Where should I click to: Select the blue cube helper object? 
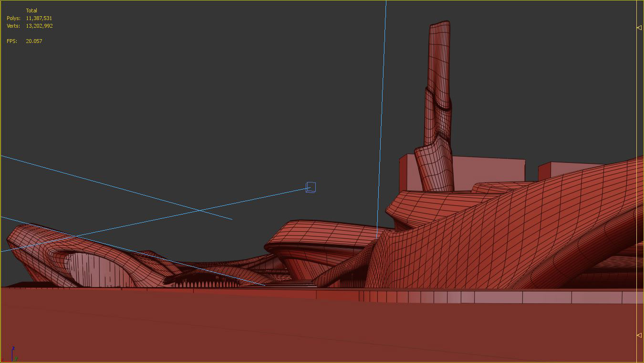[311, 187]
